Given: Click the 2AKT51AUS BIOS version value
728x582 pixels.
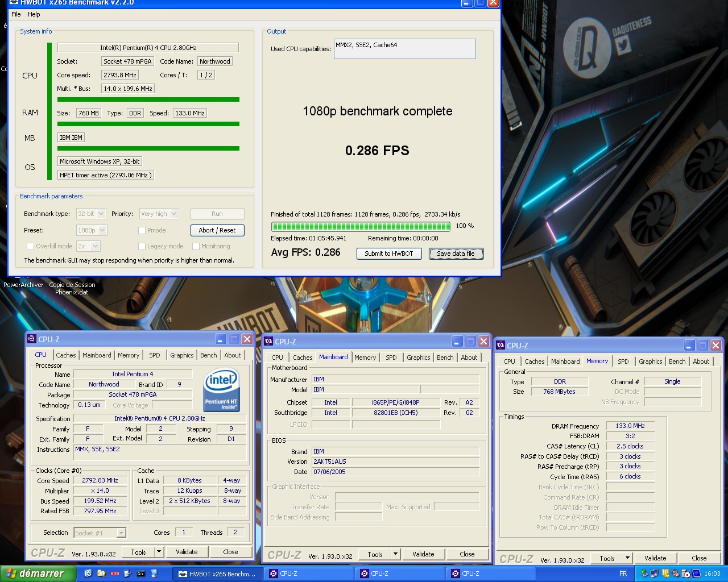Looking at the screenshot, I should (395, 462).
